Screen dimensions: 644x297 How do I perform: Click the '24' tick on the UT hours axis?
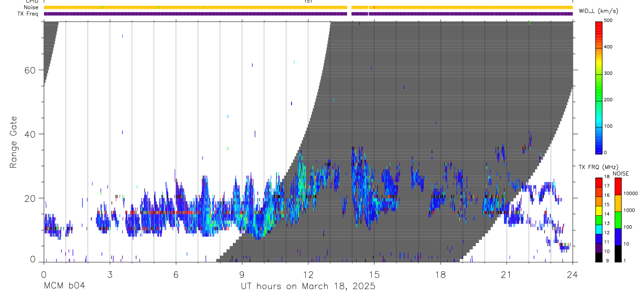point(573,274)
